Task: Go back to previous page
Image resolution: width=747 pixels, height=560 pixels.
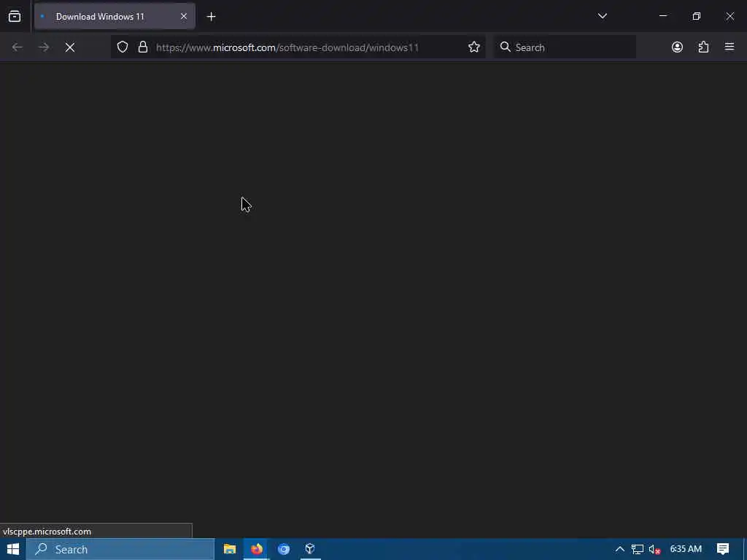Action: (x=18, y=47)
